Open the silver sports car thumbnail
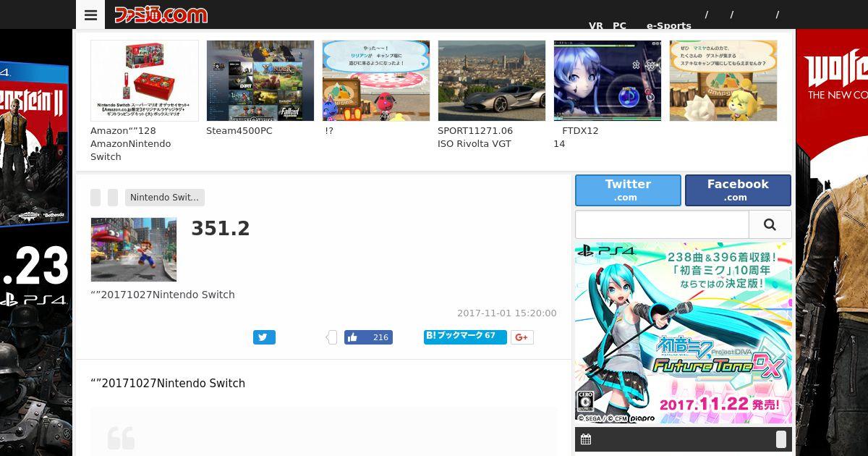The height and width of the screenshot is (456, 868). [x=492, y=80]
